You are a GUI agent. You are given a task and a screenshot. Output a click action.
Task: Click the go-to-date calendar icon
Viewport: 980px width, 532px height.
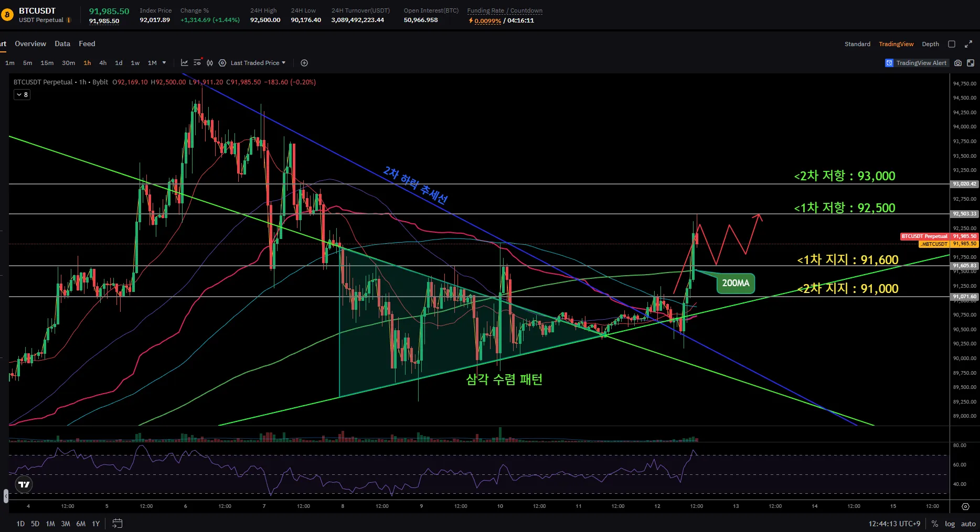[118, 524]
